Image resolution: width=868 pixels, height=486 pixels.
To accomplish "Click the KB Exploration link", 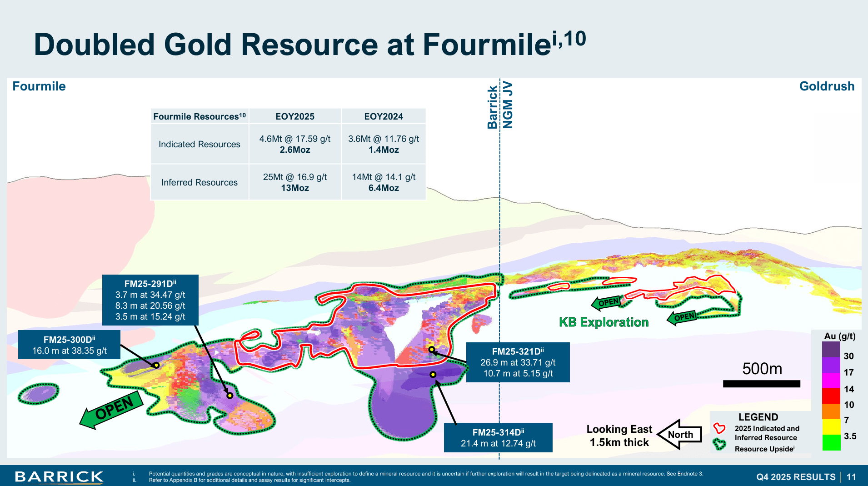I will (603, 322).
